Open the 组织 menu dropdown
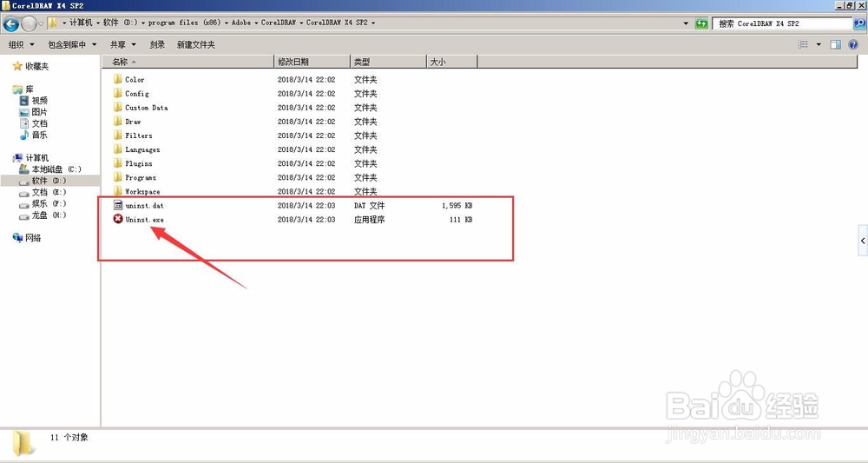This screenshot has height=463, width=868. coord(21,44)
